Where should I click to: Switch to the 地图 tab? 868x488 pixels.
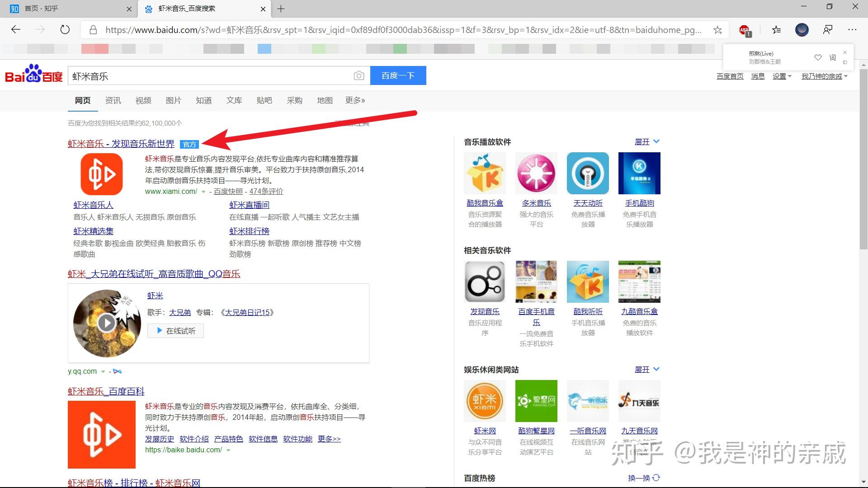click(x=325, y=100)
